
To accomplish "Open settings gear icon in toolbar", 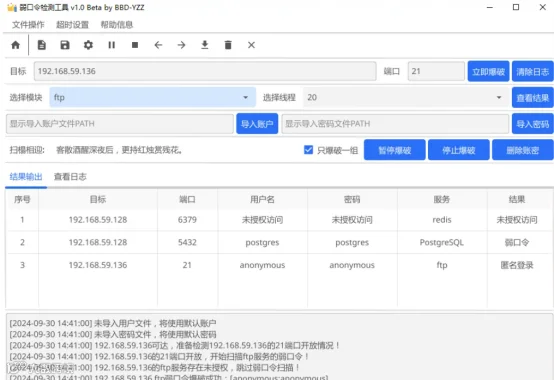I will (88, 45).
